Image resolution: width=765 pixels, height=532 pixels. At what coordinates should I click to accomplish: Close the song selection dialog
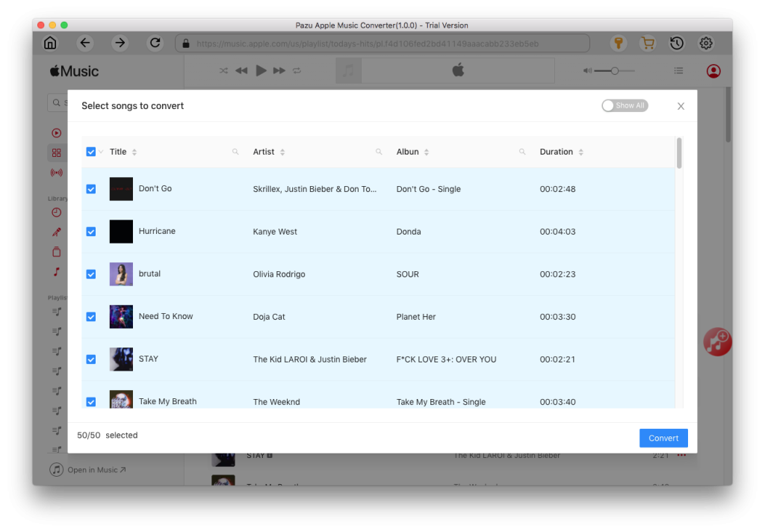click(681, 106)
